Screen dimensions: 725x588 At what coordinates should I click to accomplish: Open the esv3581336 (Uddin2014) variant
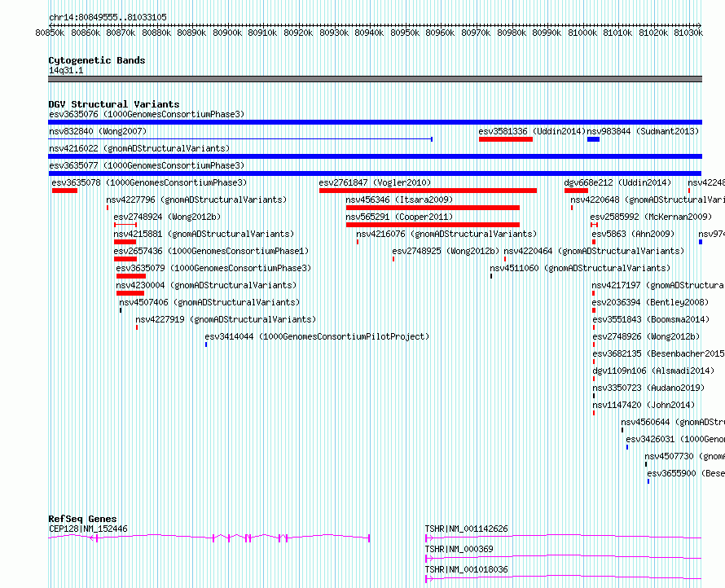532,131
